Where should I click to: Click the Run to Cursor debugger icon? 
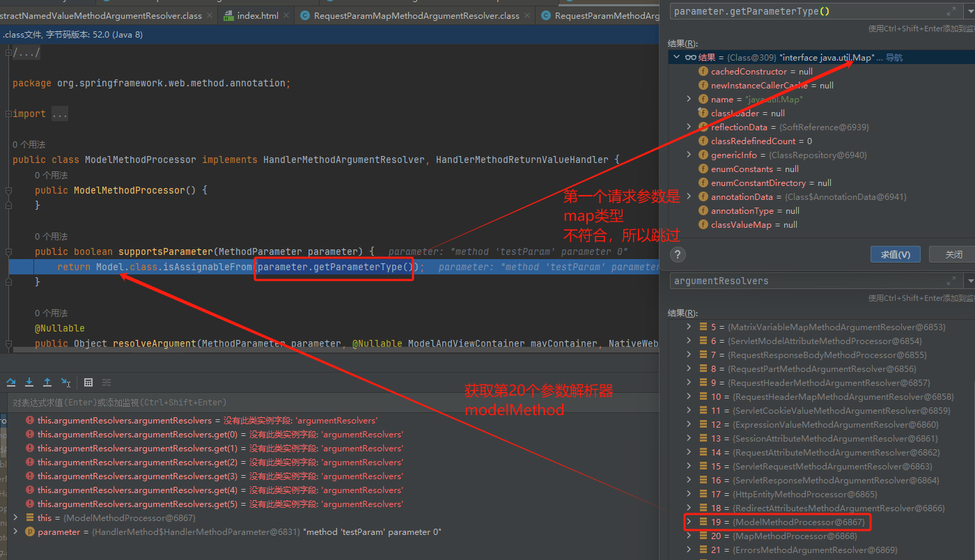coord(65,382)
